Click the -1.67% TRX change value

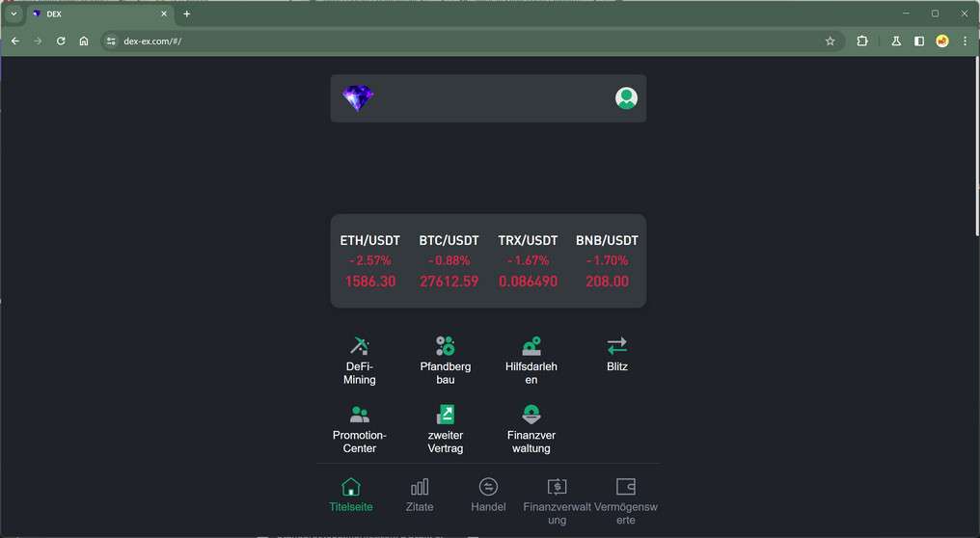[529, 260]
